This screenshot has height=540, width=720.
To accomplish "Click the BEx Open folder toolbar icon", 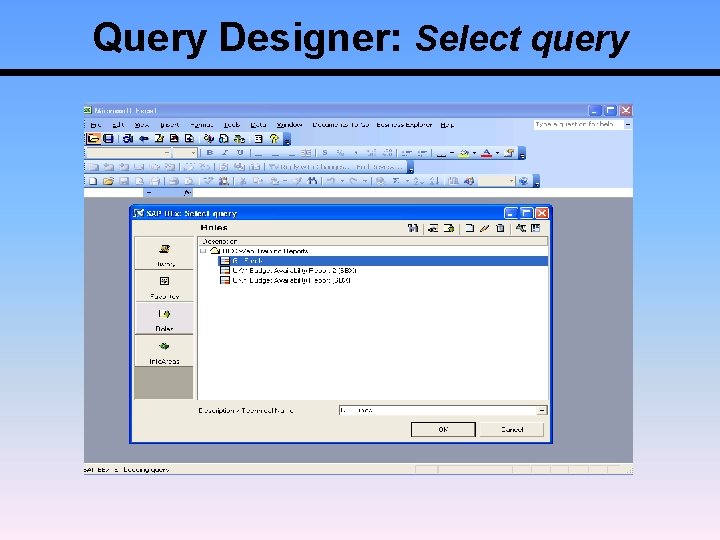I will point(93,139).
